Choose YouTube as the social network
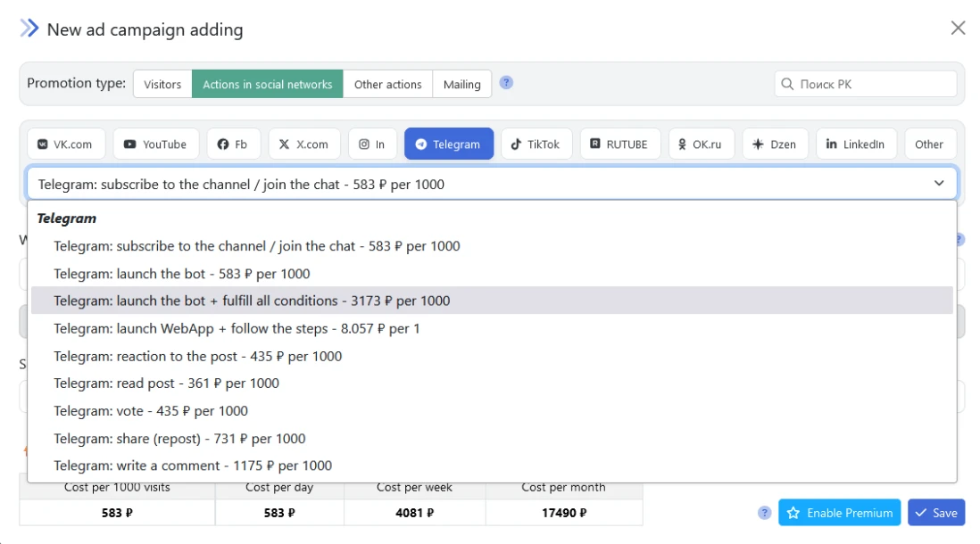 coord(155,144)
